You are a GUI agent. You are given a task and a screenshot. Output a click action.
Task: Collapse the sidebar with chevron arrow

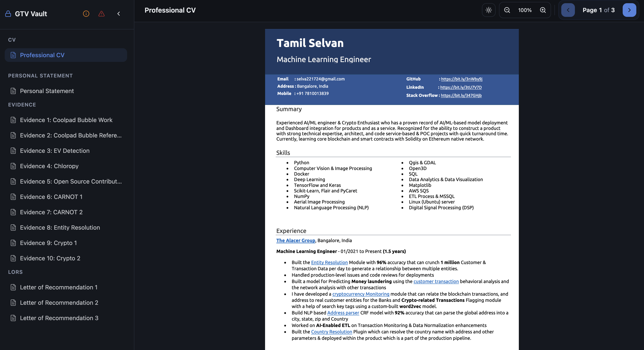click(x=119, y=14)
